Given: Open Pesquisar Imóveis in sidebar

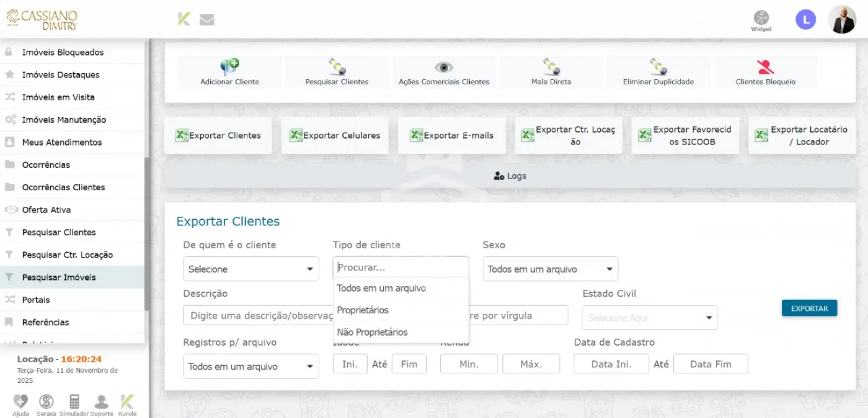Looking at the screenshot, I should [59, 277].
